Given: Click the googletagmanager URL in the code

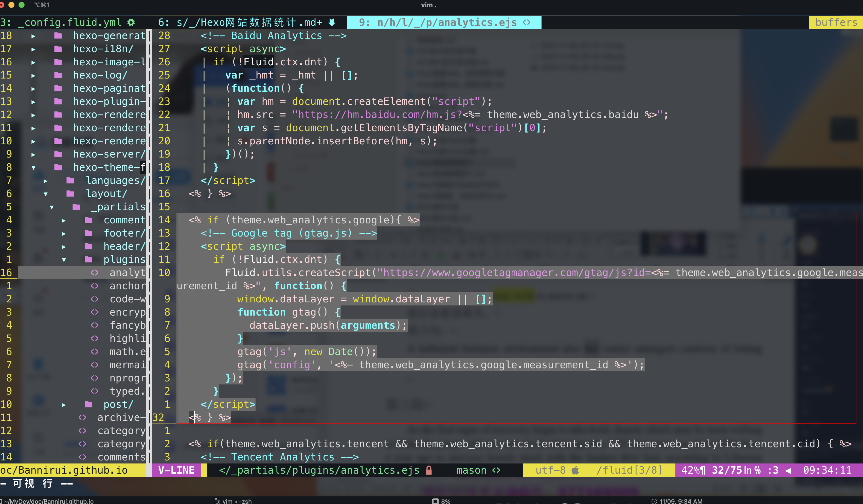Looking at the screenshot, I should tap(517, 273).
